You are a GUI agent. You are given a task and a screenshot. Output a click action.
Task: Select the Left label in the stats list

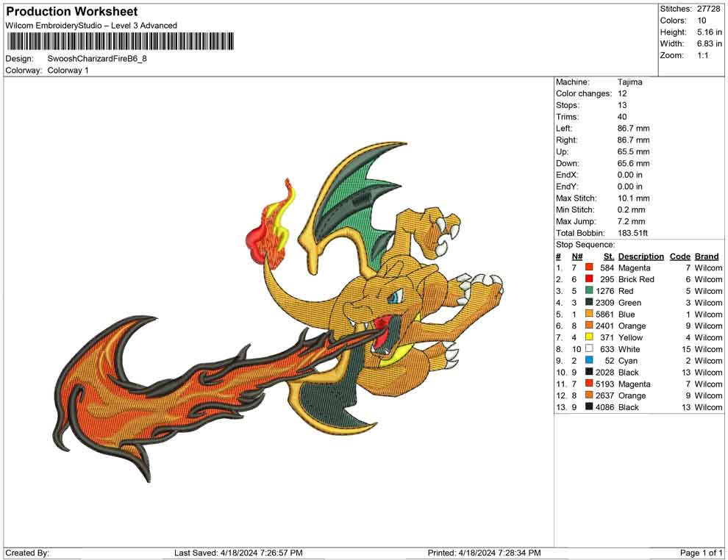[x=564, y=128]
